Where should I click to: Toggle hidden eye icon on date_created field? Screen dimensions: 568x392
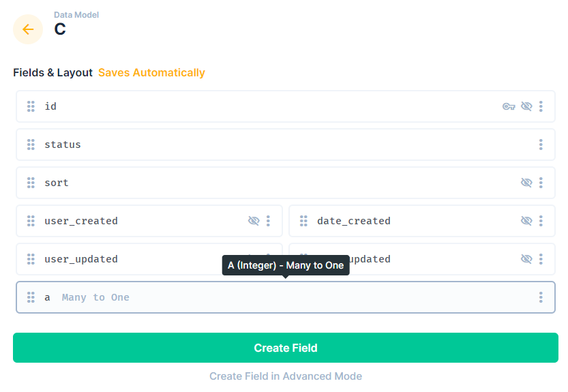[x=526, y=221]
